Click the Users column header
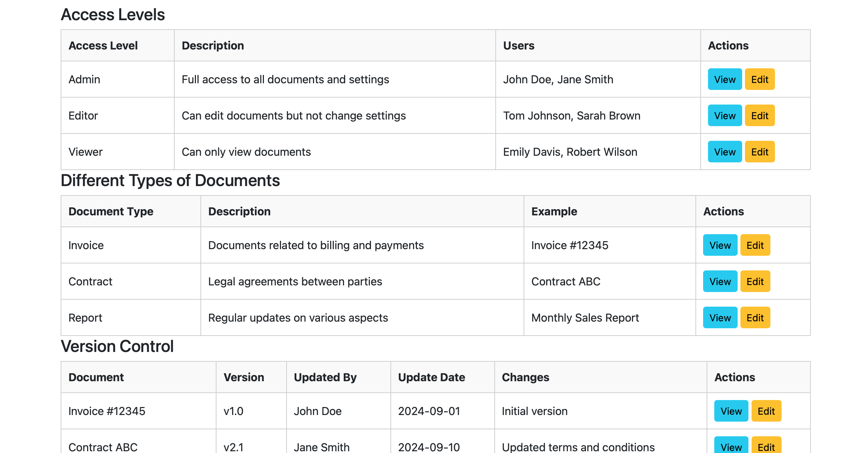The image size is (868, 453). pos(518,46)
